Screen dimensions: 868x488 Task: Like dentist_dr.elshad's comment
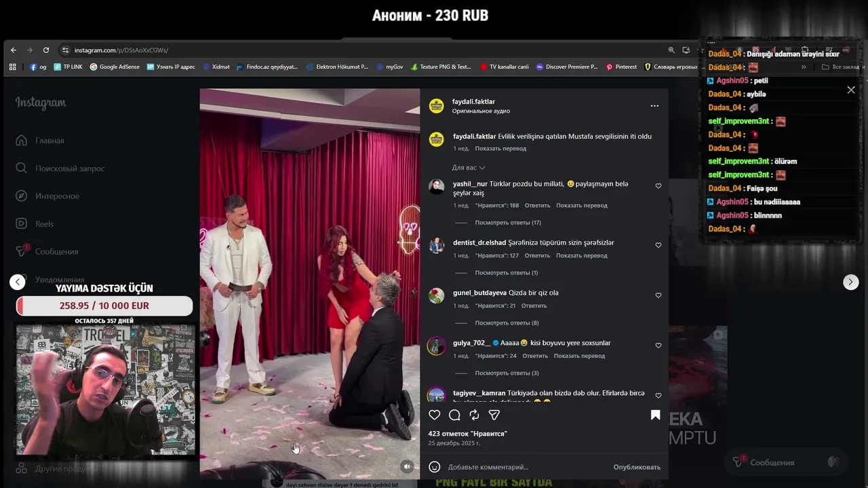point(658,245)
